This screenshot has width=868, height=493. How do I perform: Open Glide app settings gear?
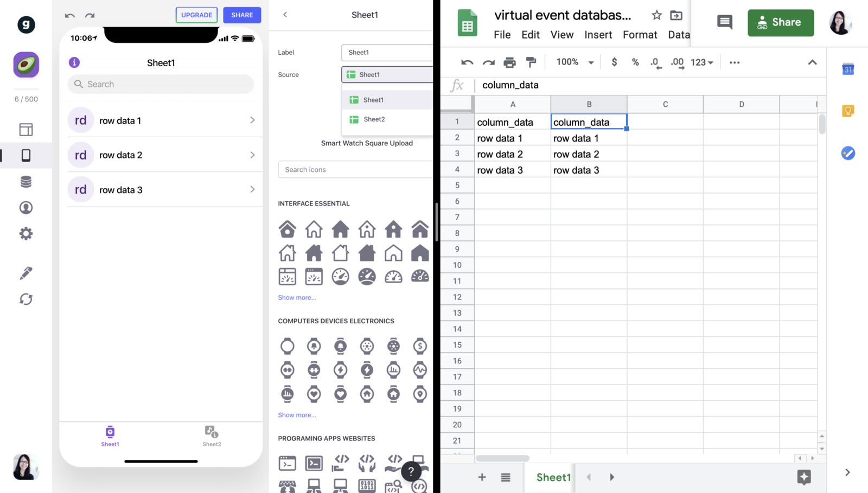[x=25, y=233]
